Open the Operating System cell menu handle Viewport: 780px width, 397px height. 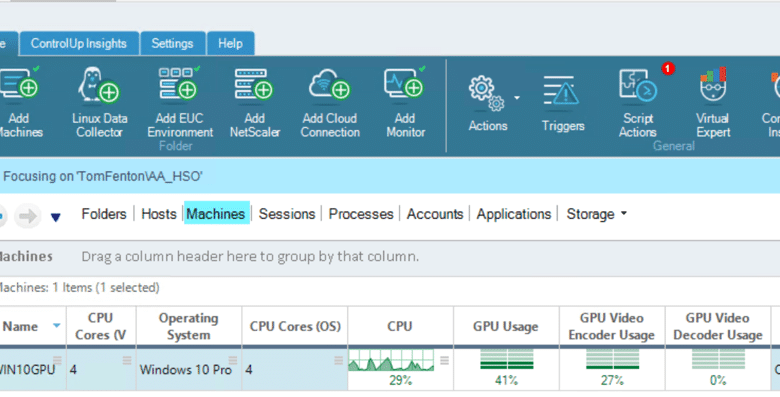pos(233,360)
